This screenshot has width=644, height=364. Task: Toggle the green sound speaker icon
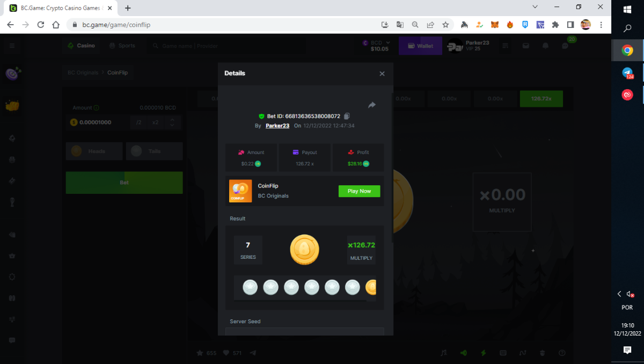(x=463, y=353)
